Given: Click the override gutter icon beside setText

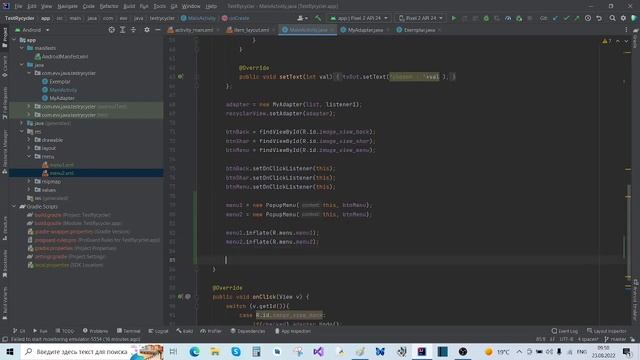Looking at the screenshot, I should [x=180, y=77].
